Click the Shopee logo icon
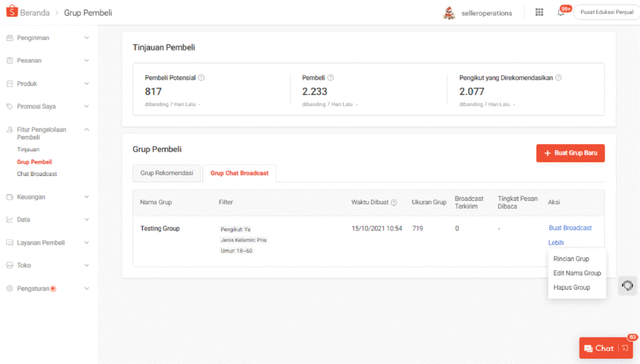This screenshot has height=364, width=640. point(12,12)
